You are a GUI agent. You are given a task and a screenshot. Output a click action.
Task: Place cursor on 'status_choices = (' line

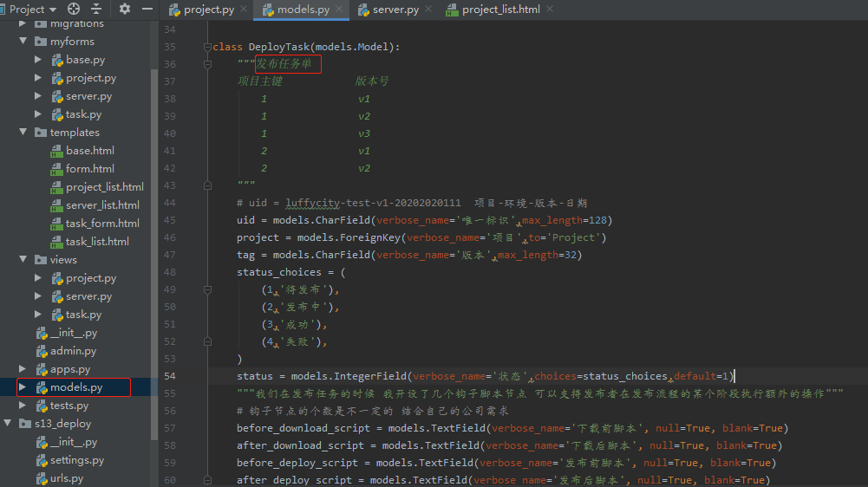coord(291,272)
